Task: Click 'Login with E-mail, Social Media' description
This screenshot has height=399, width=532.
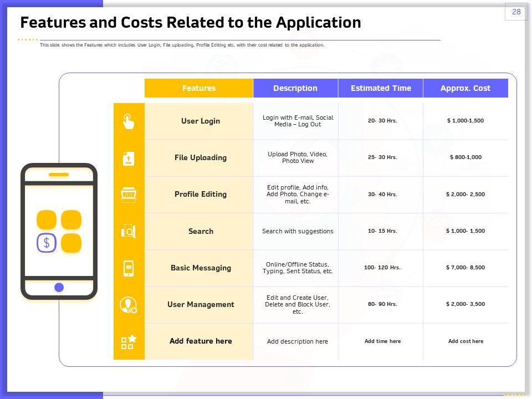Action: click(x=298, y=121)
